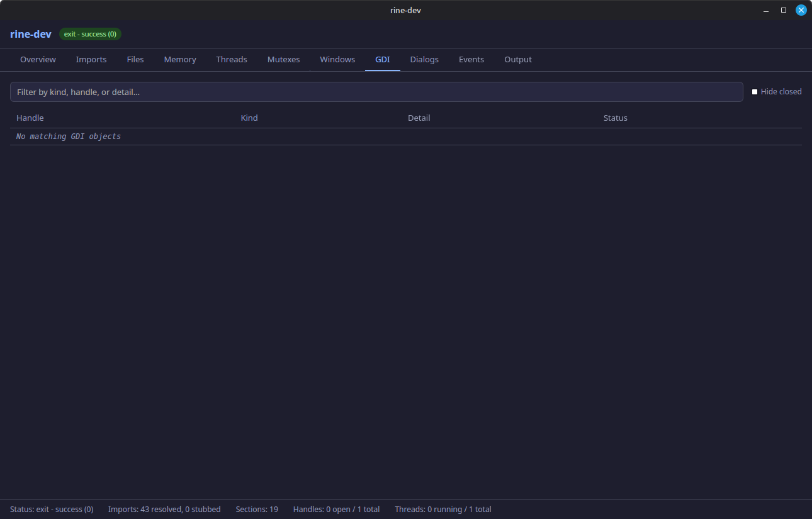Click the Threads count in the status bar
The height and width of the screenshot is (519, 812).
(x=443, y=509)
